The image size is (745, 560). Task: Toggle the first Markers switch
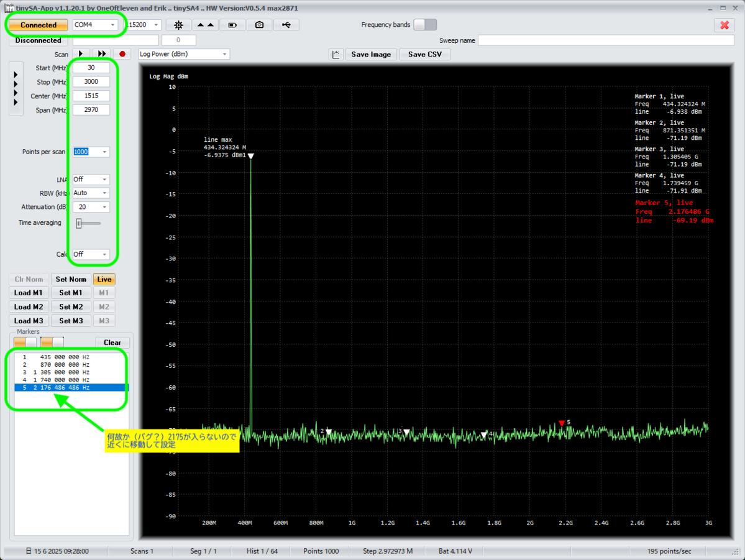25,342
